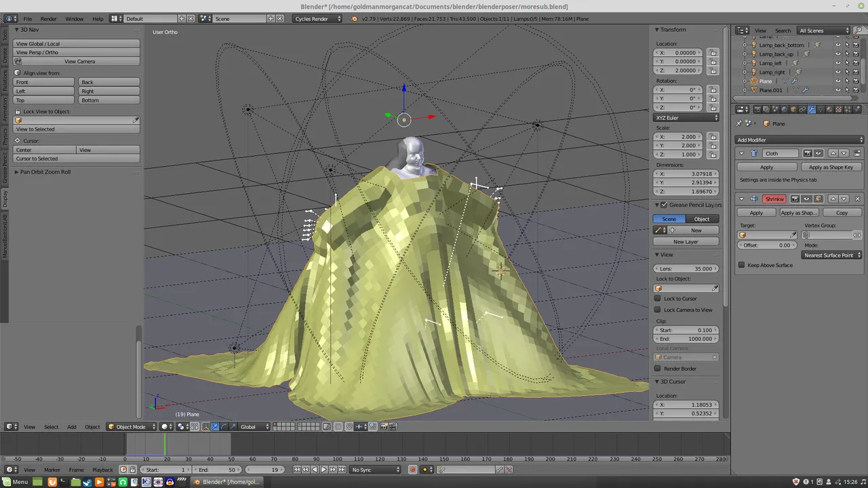Enable Lock Camera to View checkbox
The width and height of the screenshot is (868, 488).
tap(658, 310)
